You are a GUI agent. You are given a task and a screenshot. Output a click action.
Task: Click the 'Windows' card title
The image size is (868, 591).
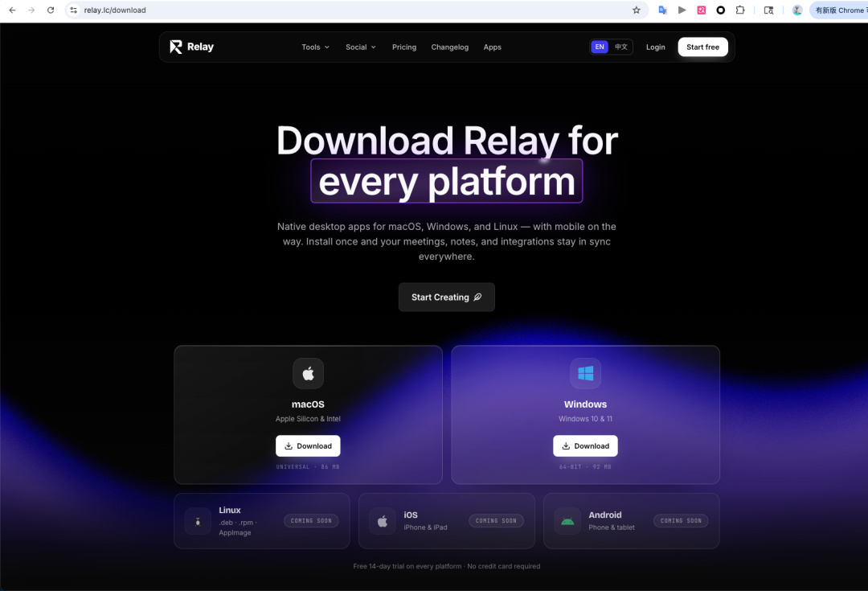(x=585, y=404)
